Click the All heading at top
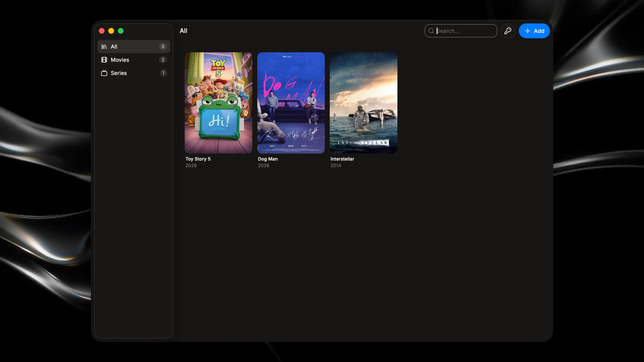 [183, 31]
